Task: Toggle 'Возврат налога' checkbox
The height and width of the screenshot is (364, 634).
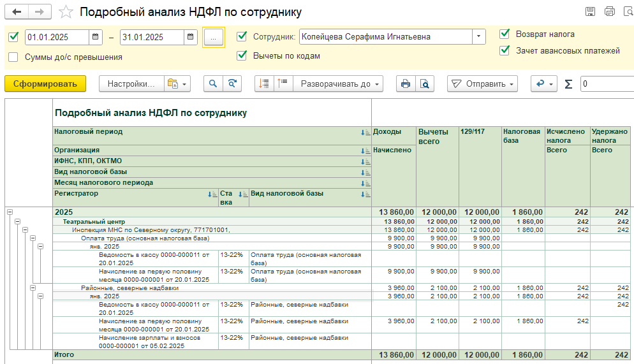Action: pos(505,34)
